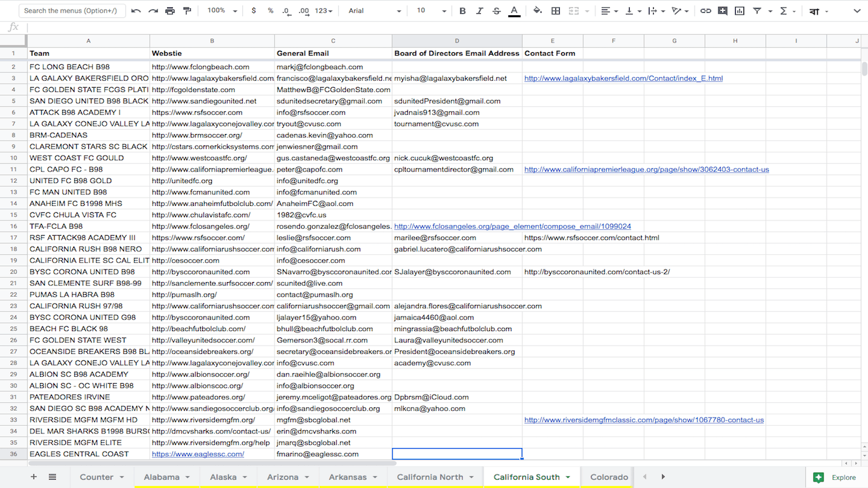Toggle italic formatting
Screen dimensions: 868x488
click(x=480, y=11)
